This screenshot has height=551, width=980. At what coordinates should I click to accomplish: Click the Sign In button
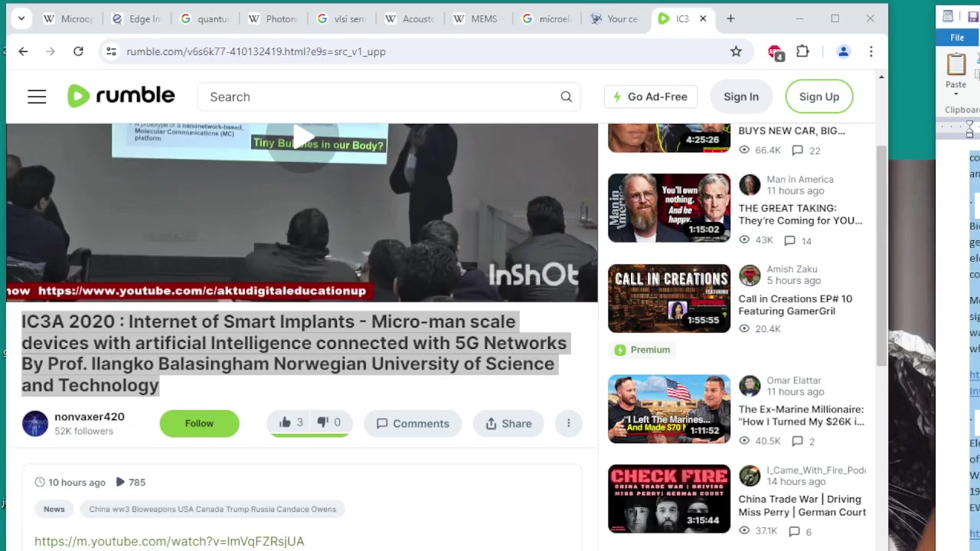[741, 96]
